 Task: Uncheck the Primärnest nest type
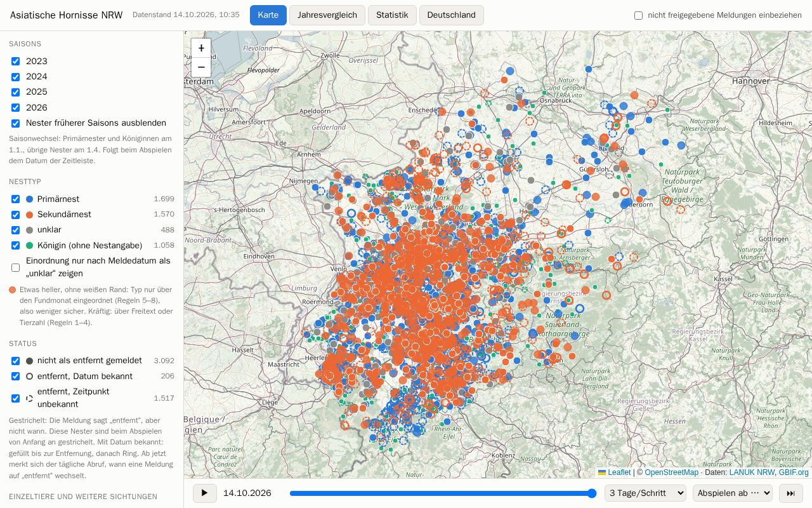click(x=16, y=199)
